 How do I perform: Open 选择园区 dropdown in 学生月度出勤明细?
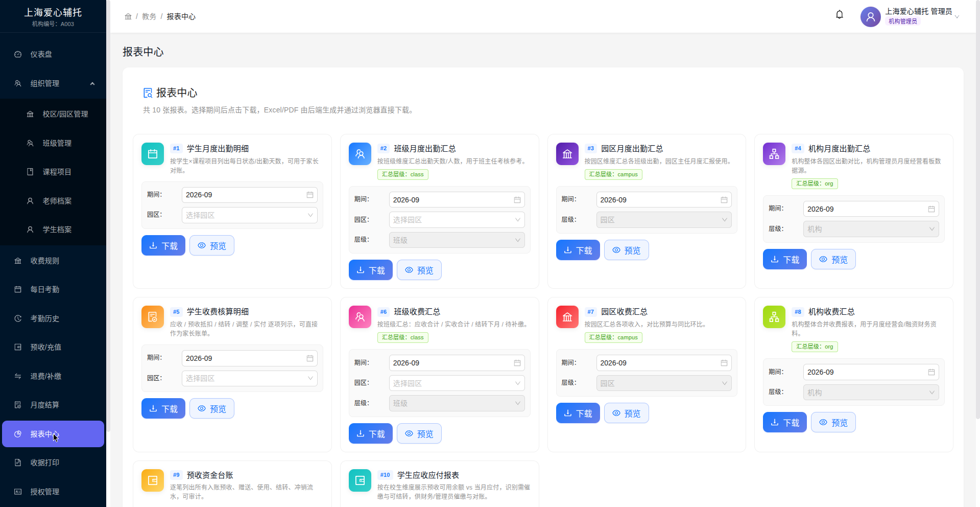tap(250, 215)
